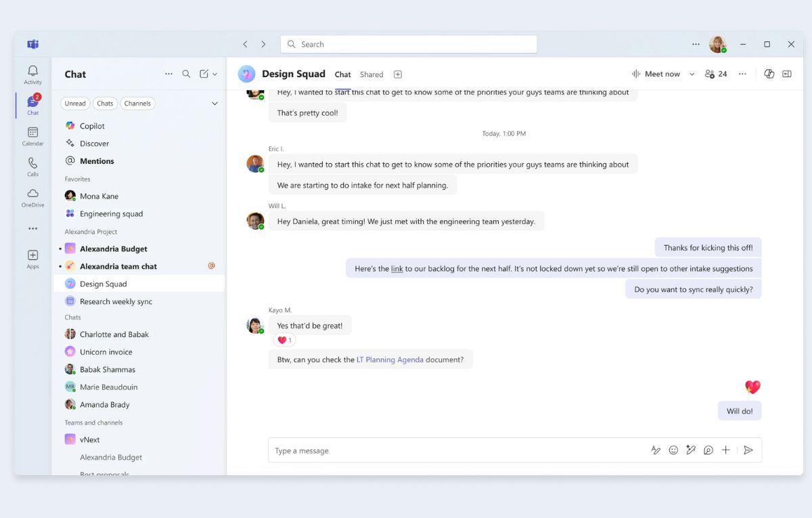Open the LT Planning Agenda link
The height and width of the screenshot is (518, 812).
click(390, 360)
